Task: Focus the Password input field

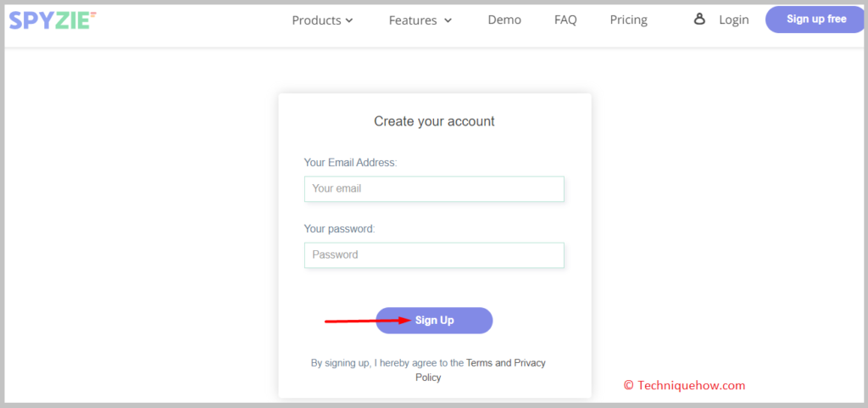Action: coord(434,255)
